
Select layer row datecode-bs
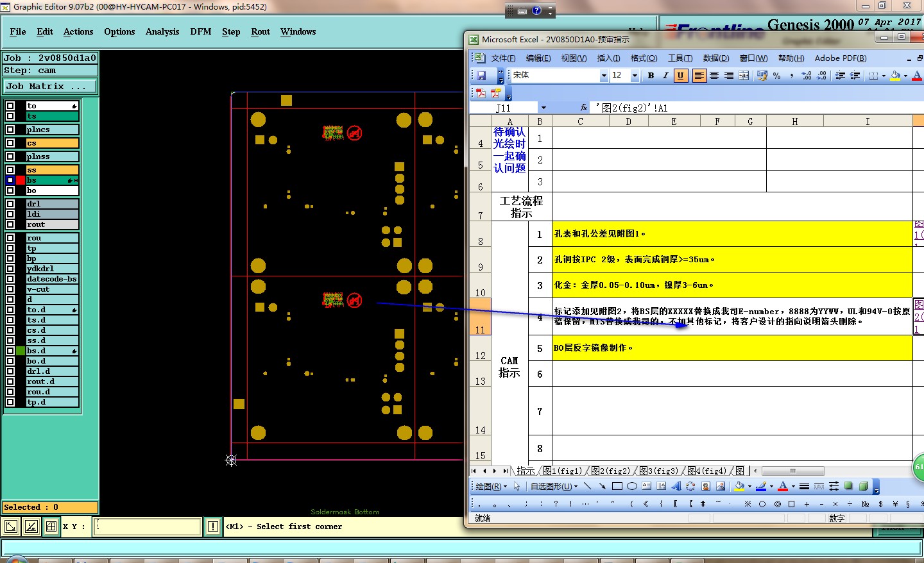[x=52, y=279]
